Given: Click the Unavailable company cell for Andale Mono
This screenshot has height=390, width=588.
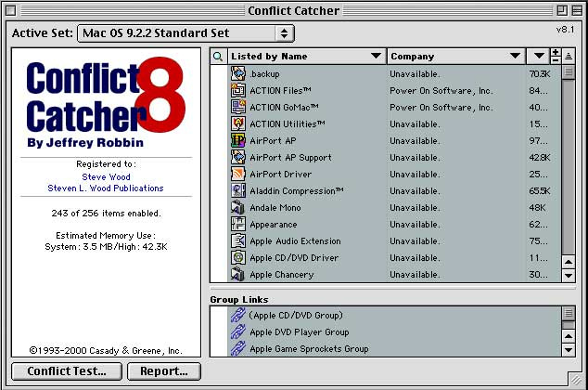Looking at the screenshot, I should click(415, 208).
